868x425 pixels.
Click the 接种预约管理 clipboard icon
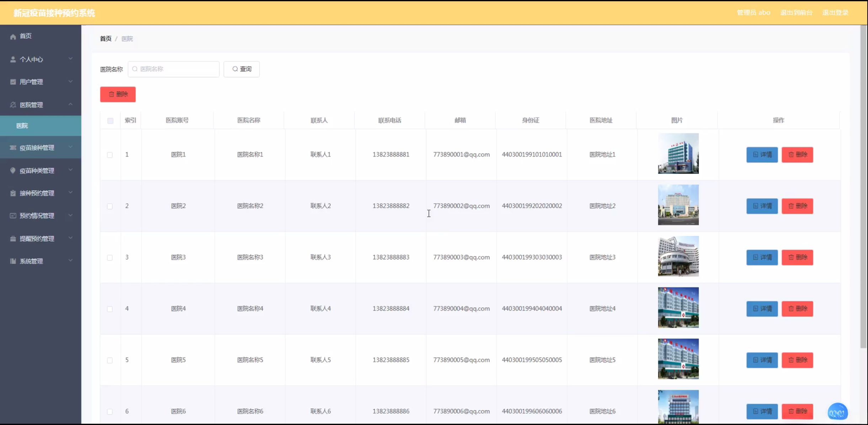point(13,193)
